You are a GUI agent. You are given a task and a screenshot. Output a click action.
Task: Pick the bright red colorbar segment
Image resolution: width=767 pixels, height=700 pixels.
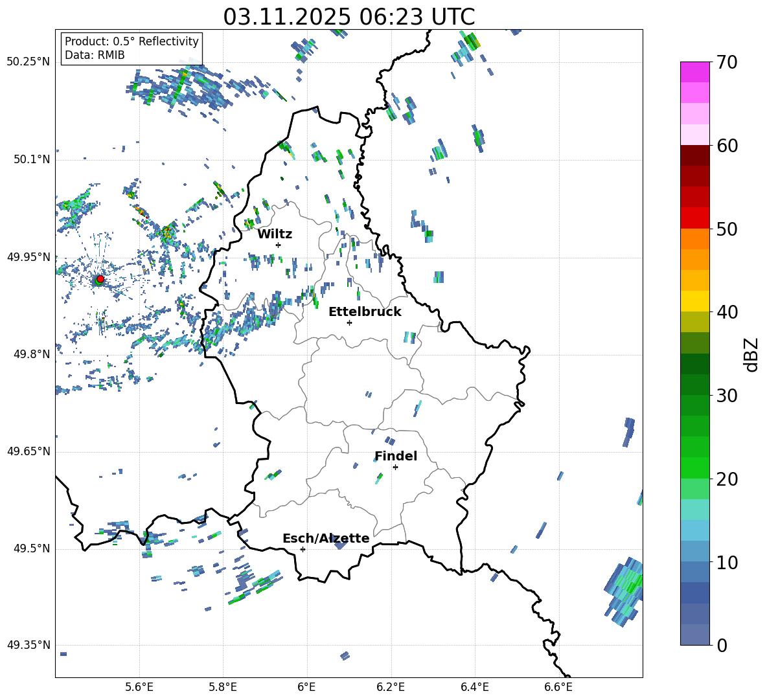[694, 218]
